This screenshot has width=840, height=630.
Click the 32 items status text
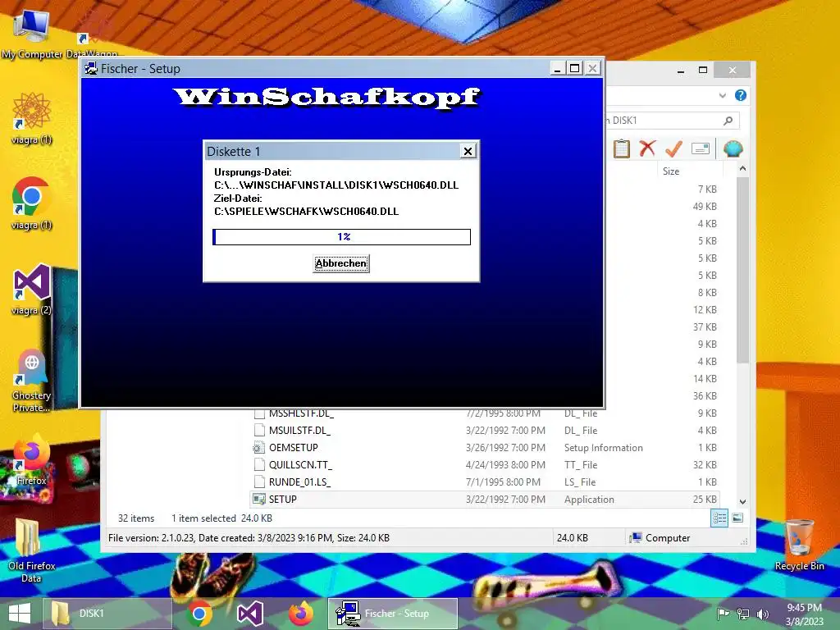coord(136,518)
